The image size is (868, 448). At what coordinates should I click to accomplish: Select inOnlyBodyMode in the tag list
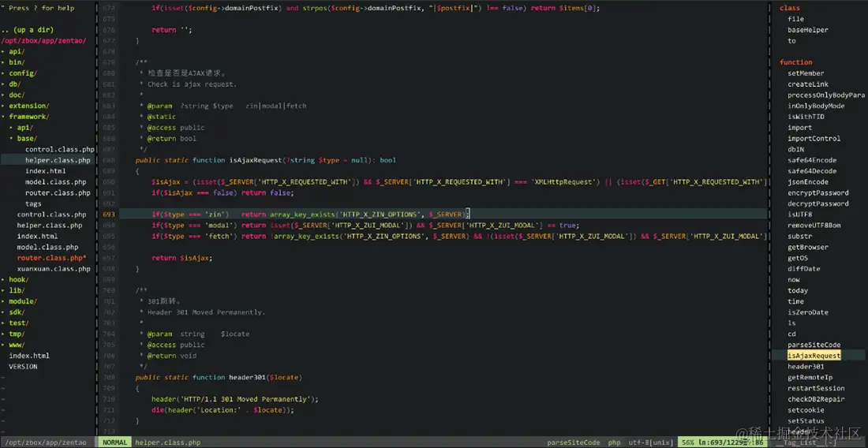[x=816, y=106]
